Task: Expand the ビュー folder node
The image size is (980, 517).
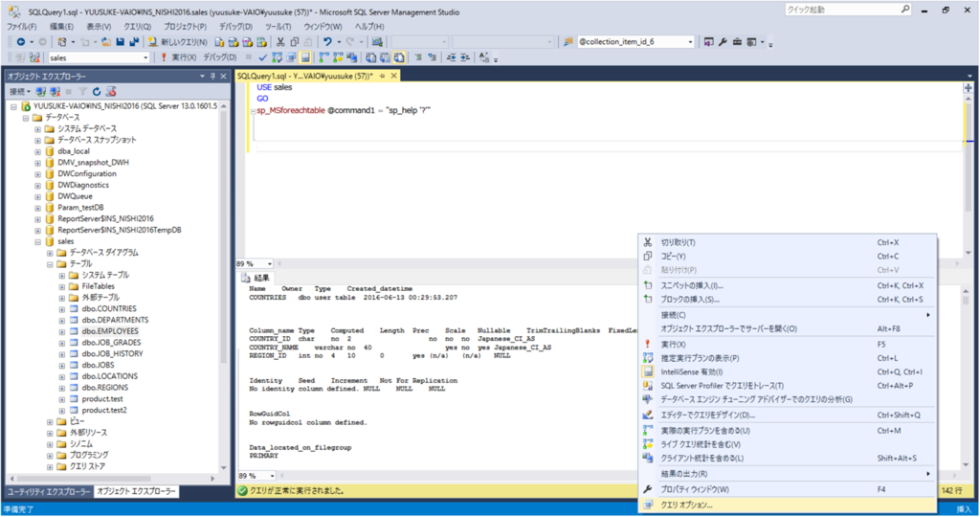Action: point(50,421)
